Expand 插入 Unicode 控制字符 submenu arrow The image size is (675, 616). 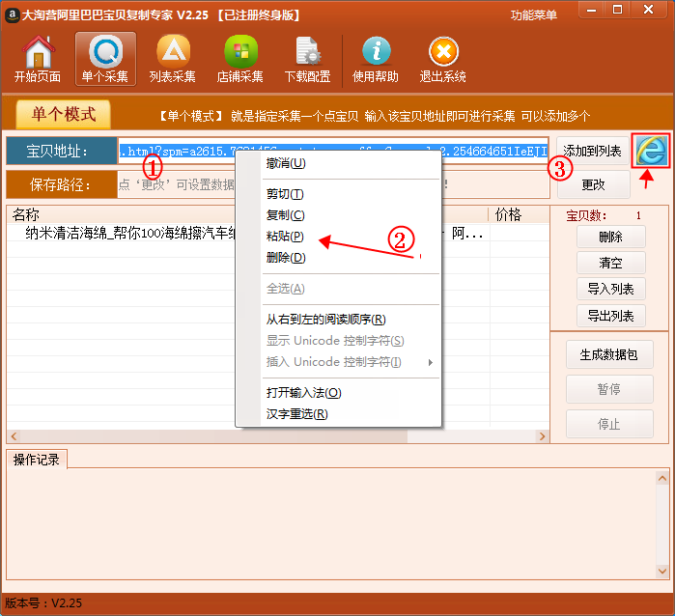tap(430, 362)
